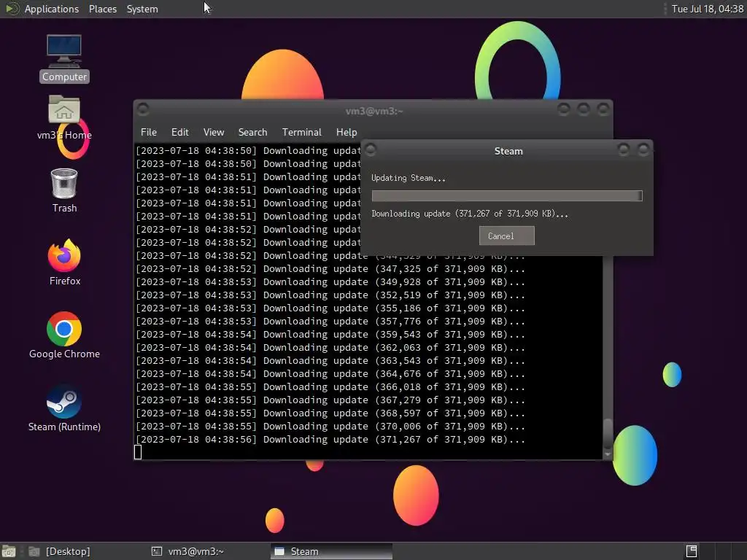Click terminal line with 359,543 of 371,909 KB

click(x=330, y=334)
